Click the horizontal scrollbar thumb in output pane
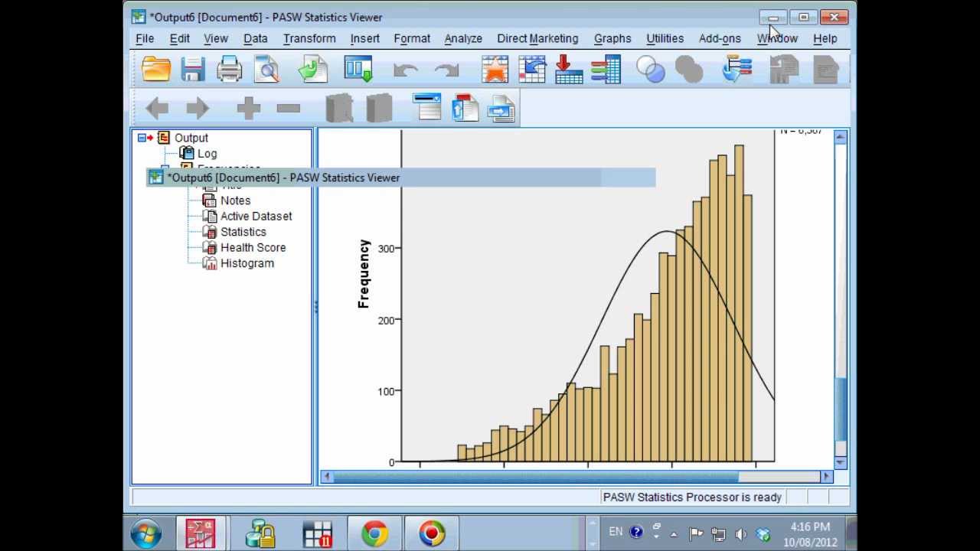Screen dimensions: 980x551 pyautogui.click(x=536, y=477)
